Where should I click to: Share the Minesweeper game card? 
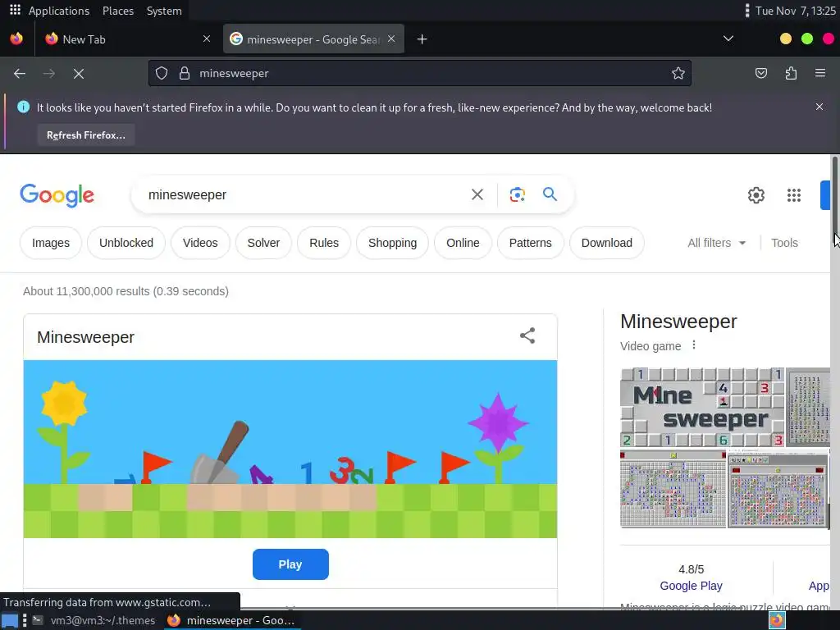[x=527, y=336]
